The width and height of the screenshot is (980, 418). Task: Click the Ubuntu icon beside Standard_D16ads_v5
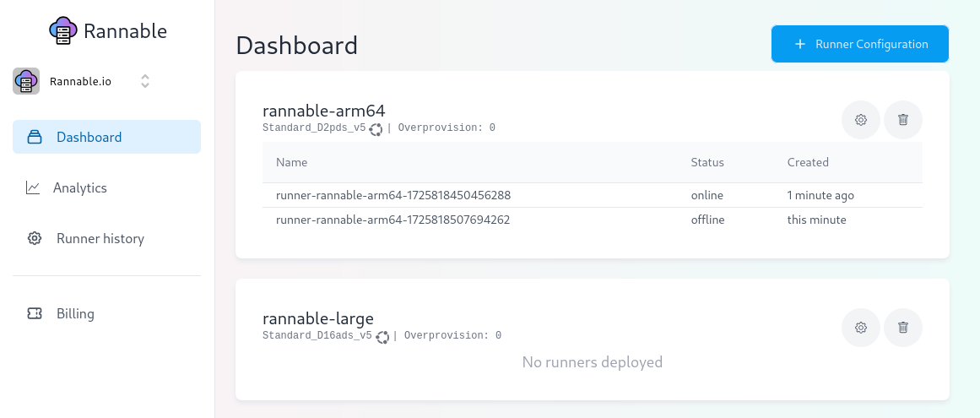[x=382, y=337]
